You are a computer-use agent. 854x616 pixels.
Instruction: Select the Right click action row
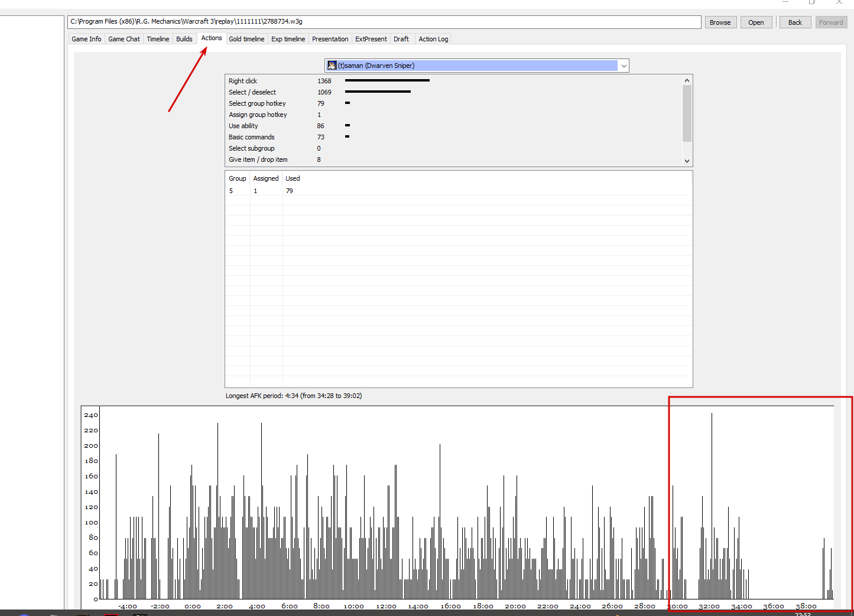pos(453,81)
